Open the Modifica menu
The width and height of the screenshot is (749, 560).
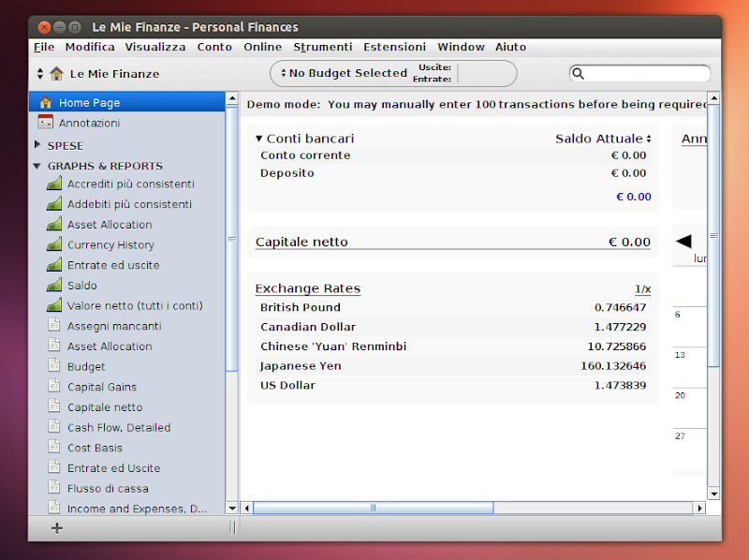(x=90, y=47)
